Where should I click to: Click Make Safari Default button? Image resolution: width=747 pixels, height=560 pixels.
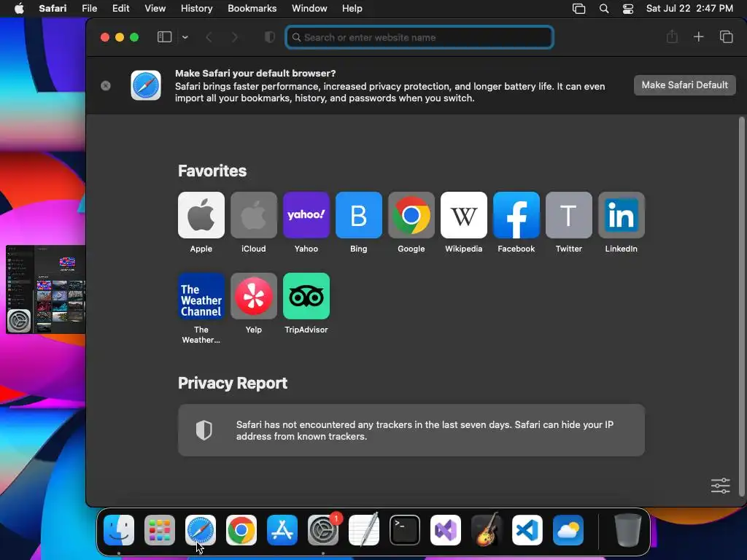[684, 85]
